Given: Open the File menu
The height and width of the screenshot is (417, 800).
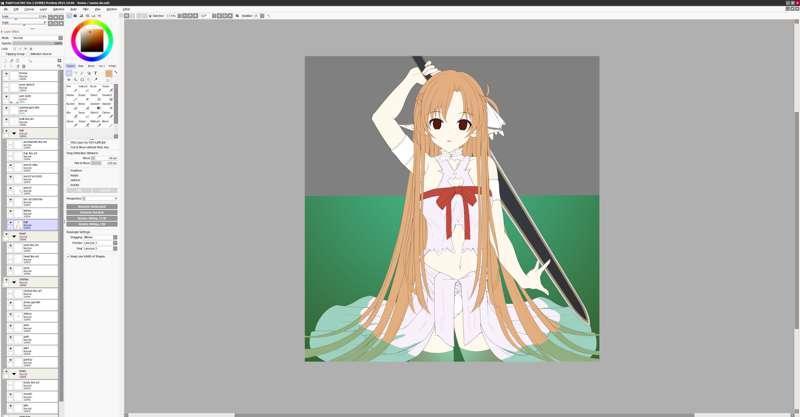Looking at the screenshot, I should coord(6,9).
